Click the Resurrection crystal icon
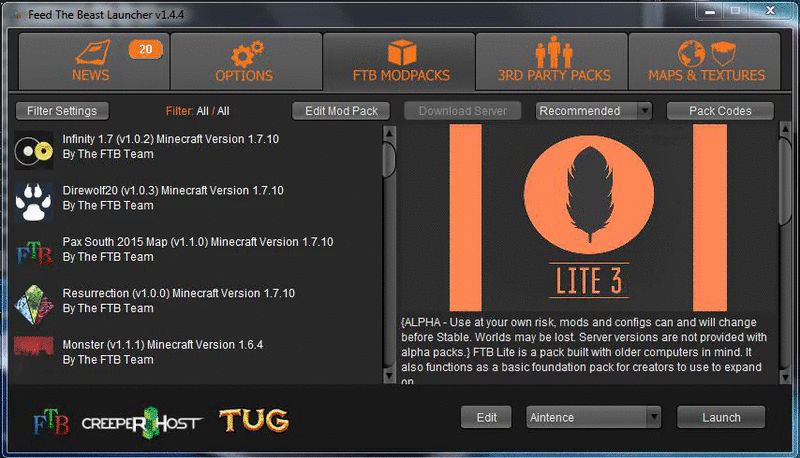Image resolution: width=800 pixels, height=458 pixels. (x=34, y=304)
